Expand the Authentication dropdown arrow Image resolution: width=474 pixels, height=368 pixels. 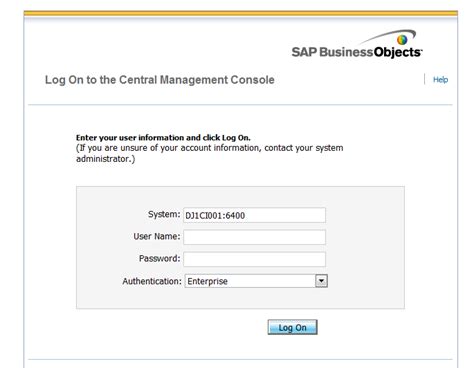(x=321, y=281)
